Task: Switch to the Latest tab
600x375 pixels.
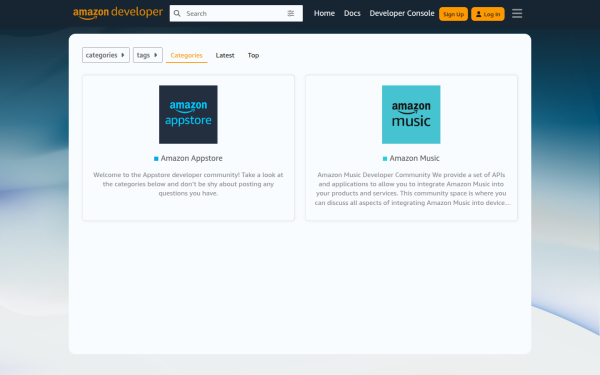Action: pos(225,55)
